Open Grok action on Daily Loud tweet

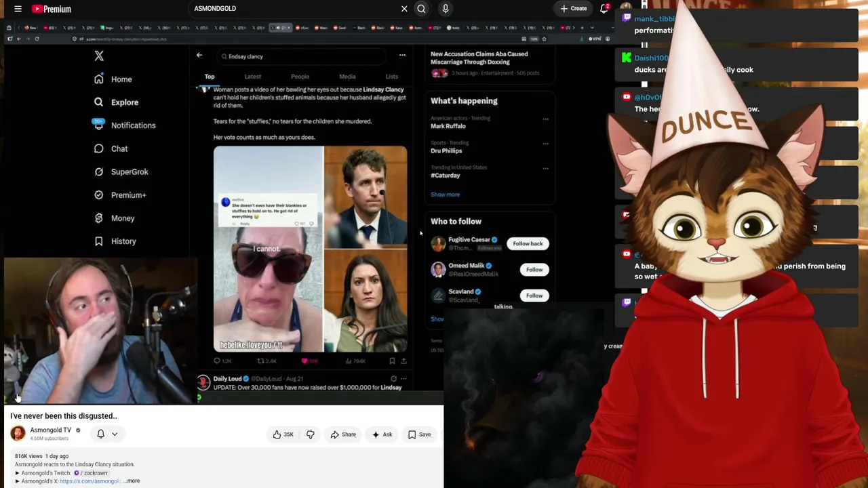(393, 379)
